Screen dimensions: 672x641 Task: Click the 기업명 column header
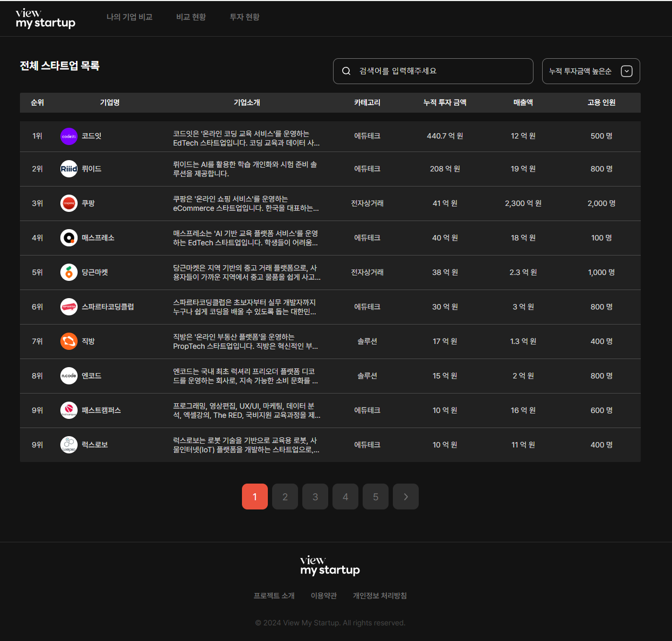click(110, 102)
